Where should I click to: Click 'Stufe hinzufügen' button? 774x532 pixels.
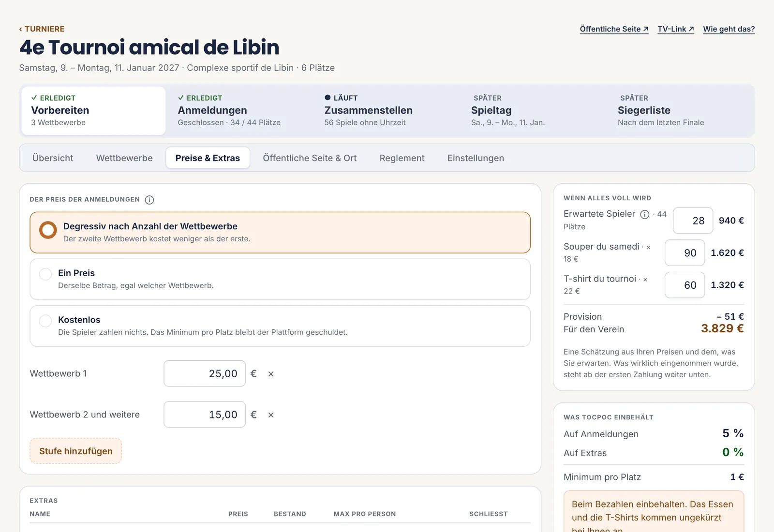[75, 451]
